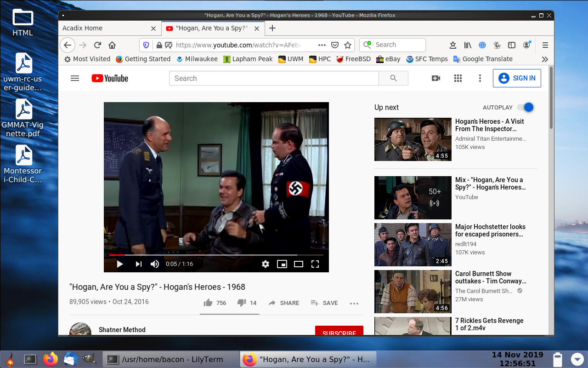Reload the current page
This screenshot has width=588, height=368.
pos(97,45)
